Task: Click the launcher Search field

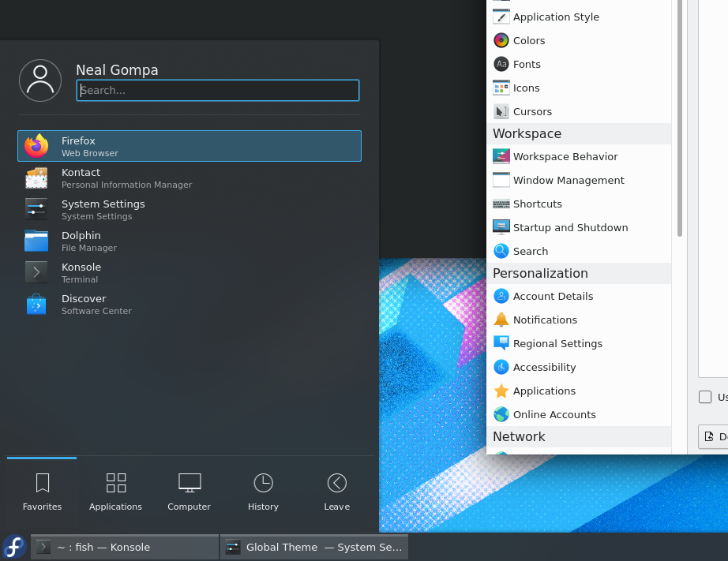Action: click(218, 90)
